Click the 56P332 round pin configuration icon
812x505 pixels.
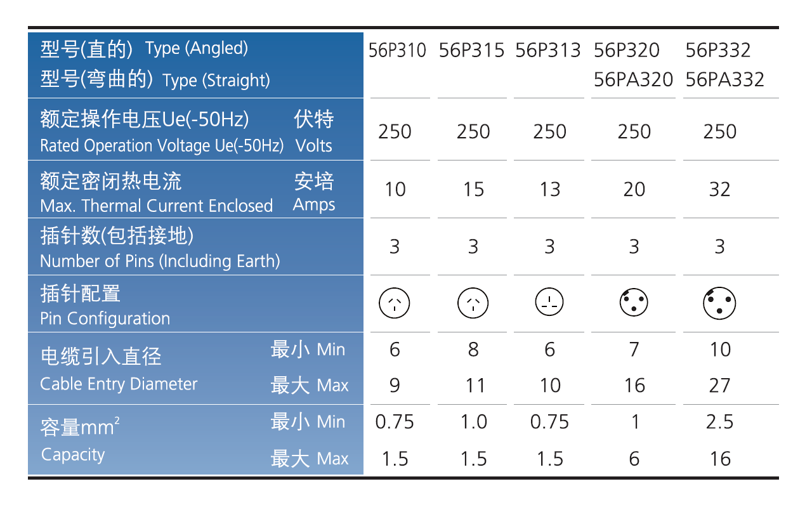click(x=719, y=304)
